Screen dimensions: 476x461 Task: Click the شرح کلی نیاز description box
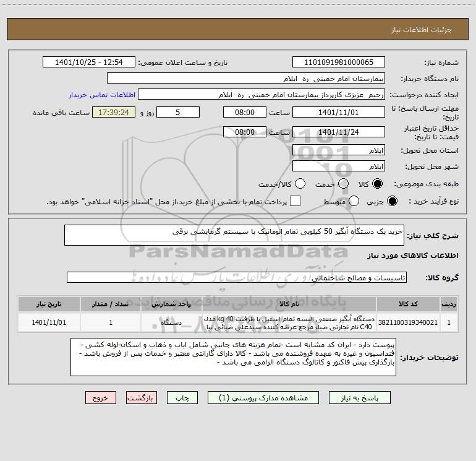pos(234,235)
